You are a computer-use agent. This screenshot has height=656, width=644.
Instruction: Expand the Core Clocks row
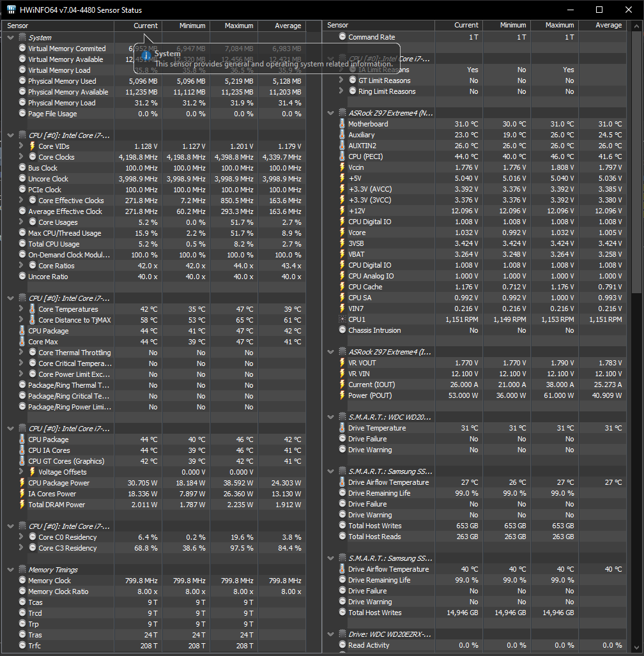coord(21,156)
